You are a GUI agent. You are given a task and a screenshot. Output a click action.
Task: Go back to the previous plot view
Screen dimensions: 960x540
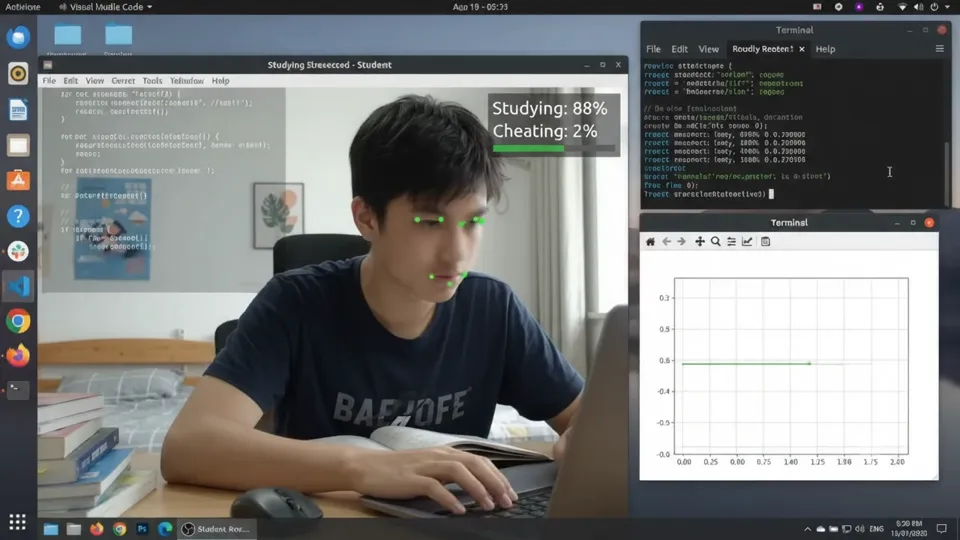[666, 242]
